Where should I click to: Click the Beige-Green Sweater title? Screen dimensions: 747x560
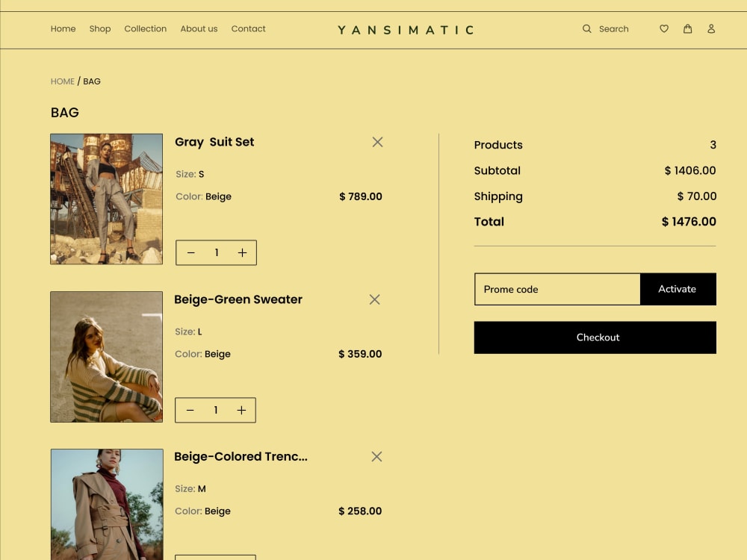tap(238, 299)
